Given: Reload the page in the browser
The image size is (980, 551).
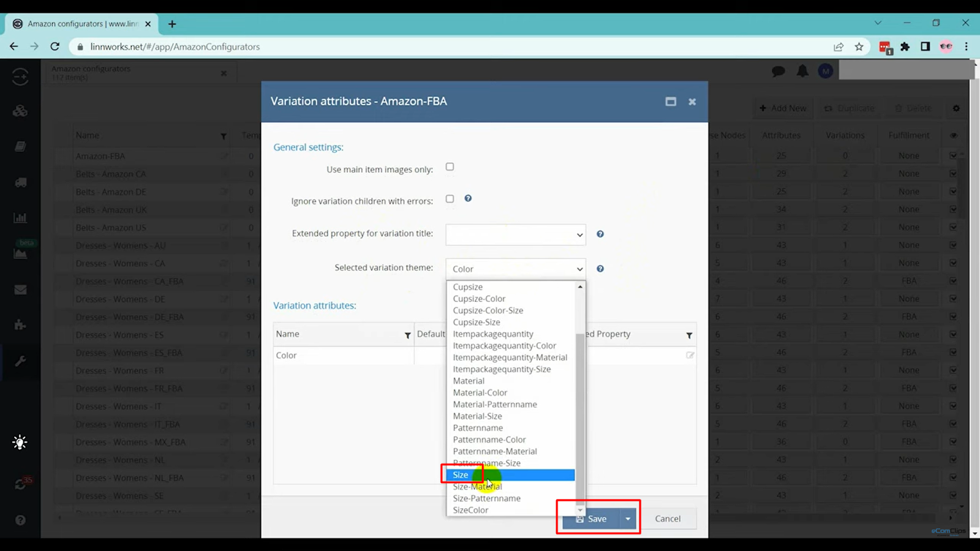Looking at the screenshot, I should pos(55,47).
